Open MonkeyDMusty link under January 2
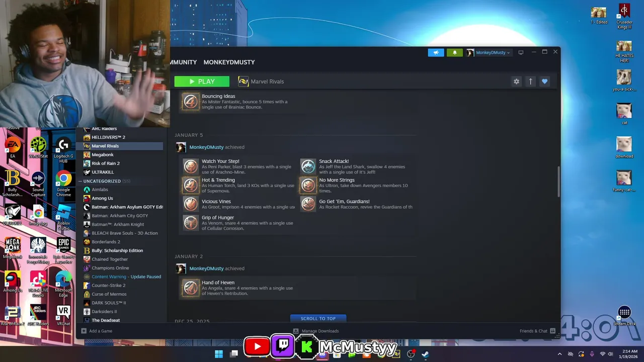 206,268
